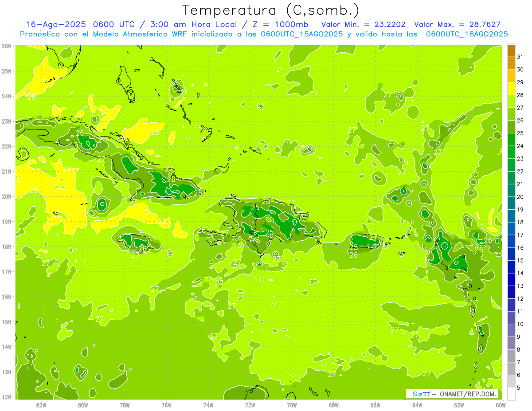Click the '62W' longitude axis label
This screenshot has width=532, height=411.
coord(459,405)
